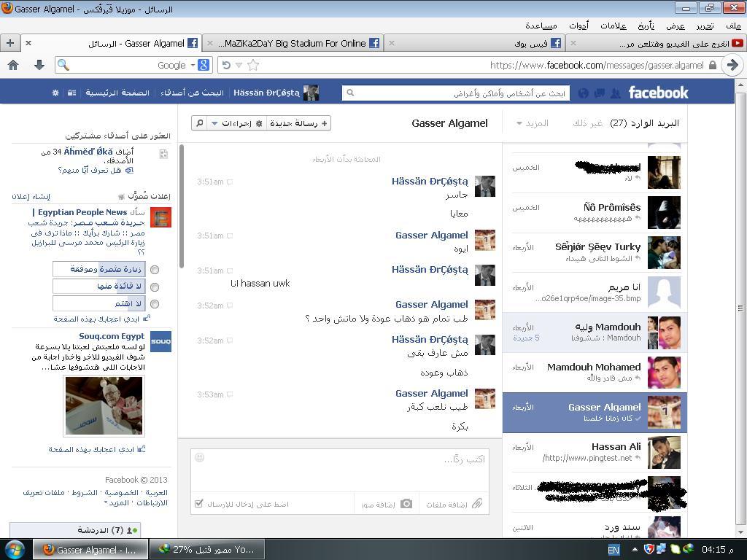Open the Google search engine dropdown
Image resolution: width=747 pixels, height=560 pixels.
click(x=193, y=65)
